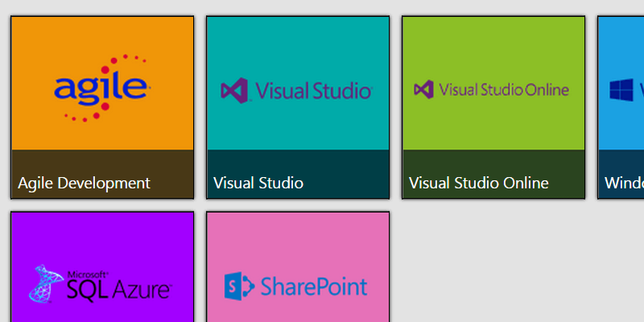This screenshot has width=644, height=322.
Task: Click the SQL Azure helix icon
Action: click(46, 283)
